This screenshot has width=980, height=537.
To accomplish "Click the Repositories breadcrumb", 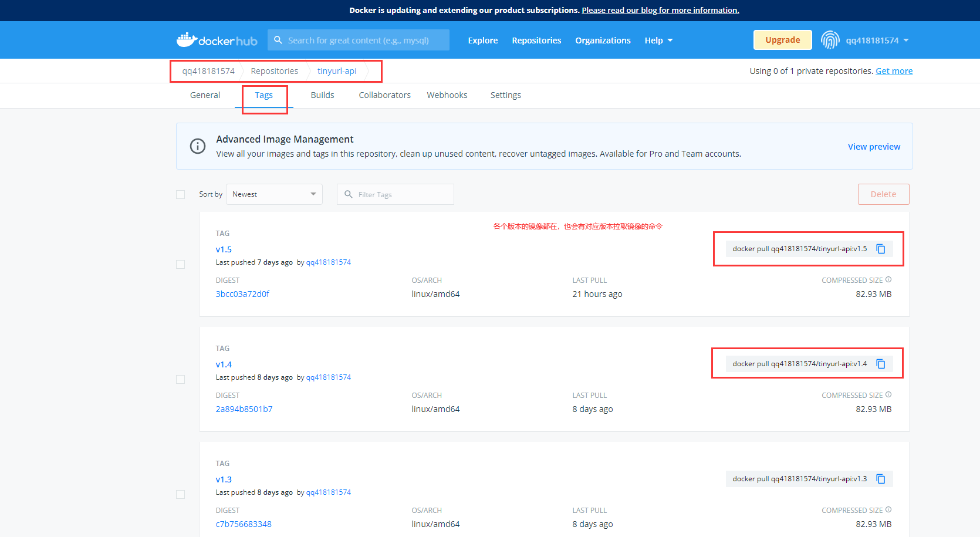I will (x=274, y=71).
